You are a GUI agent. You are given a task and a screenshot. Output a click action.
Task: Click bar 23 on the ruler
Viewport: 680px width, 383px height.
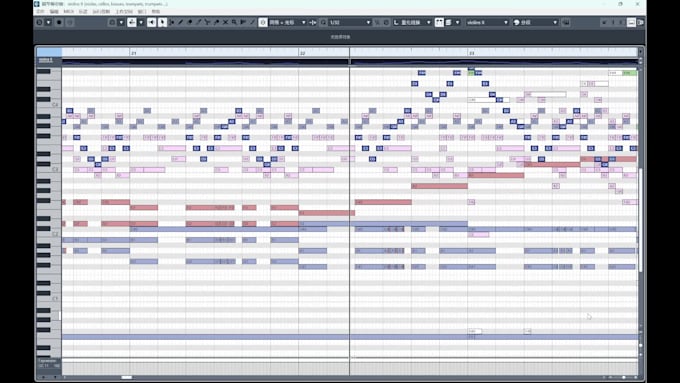point(471,53)
